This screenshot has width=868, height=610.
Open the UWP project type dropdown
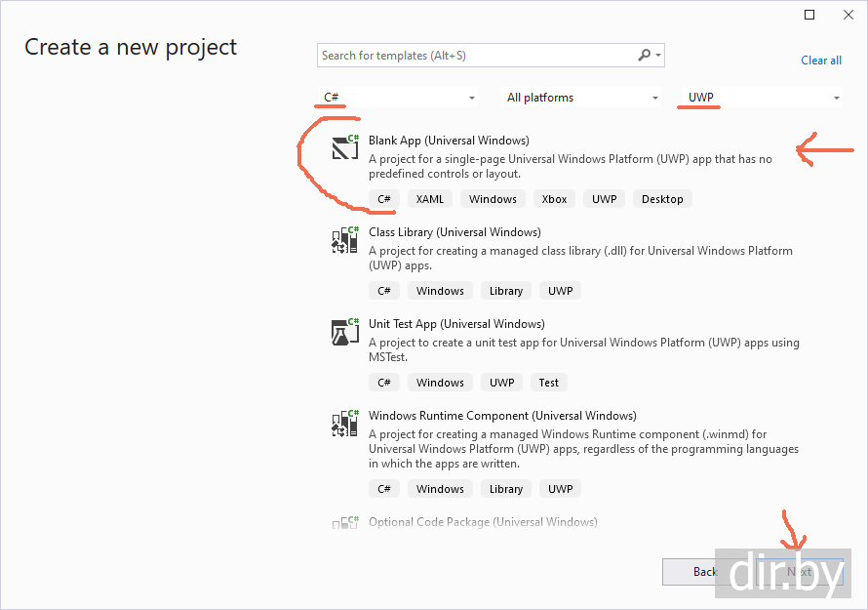point(763,98)
